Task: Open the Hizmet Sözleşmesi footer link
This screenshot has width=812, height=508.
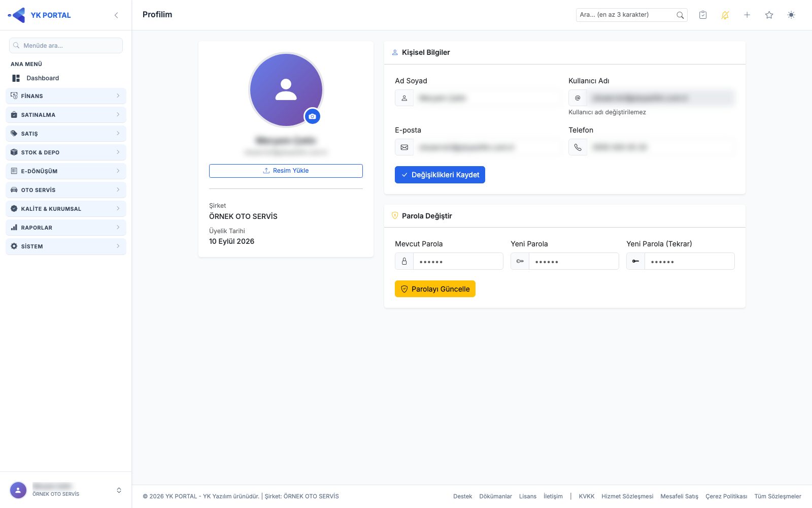Action: (627, 496)
